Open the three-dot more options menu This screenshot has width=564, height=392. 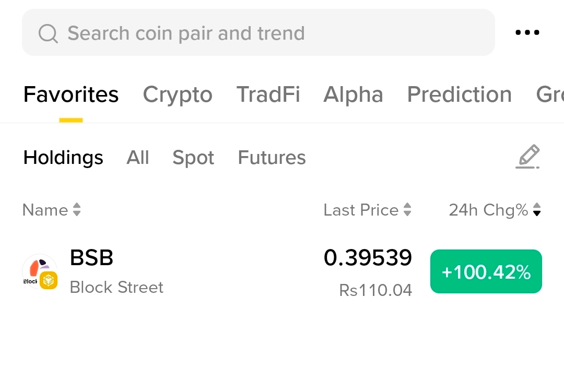tap(527, 32)
